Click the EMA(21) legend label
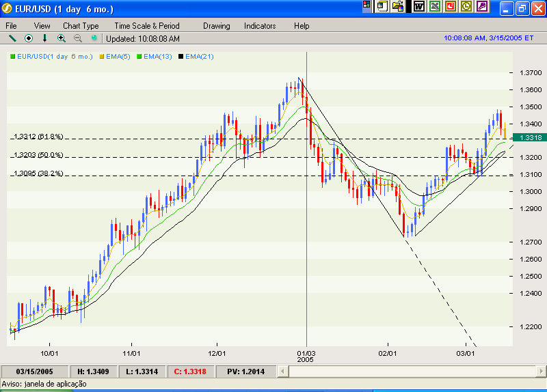Image resolution: width=547 pixels, height=392 pixels. coord(199,57)
